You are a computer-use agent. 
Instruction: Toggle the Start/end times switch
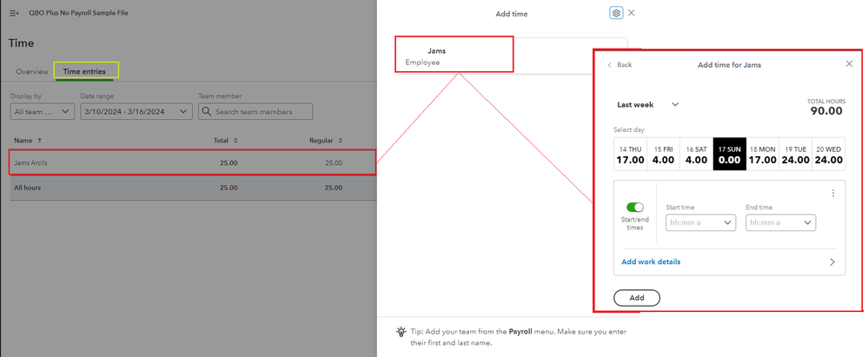(x=634, y=208)
